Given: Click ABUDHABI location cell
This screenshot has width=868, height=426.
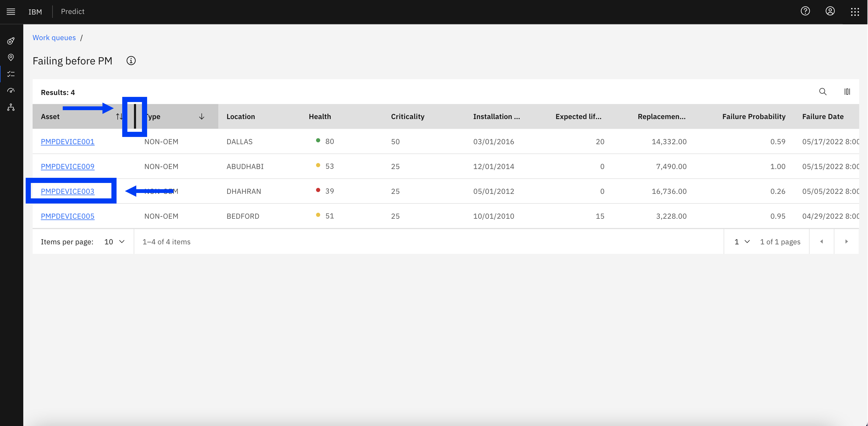Looking at the screenshot, I should pos(245,167).
